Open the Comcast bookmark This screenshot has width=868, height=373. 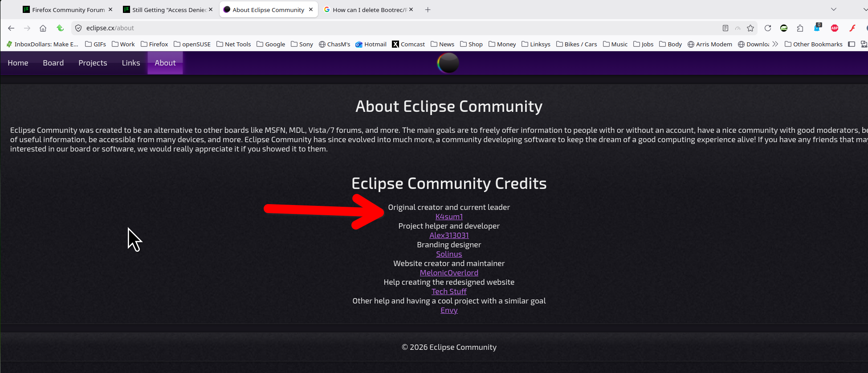click(408, 44)
